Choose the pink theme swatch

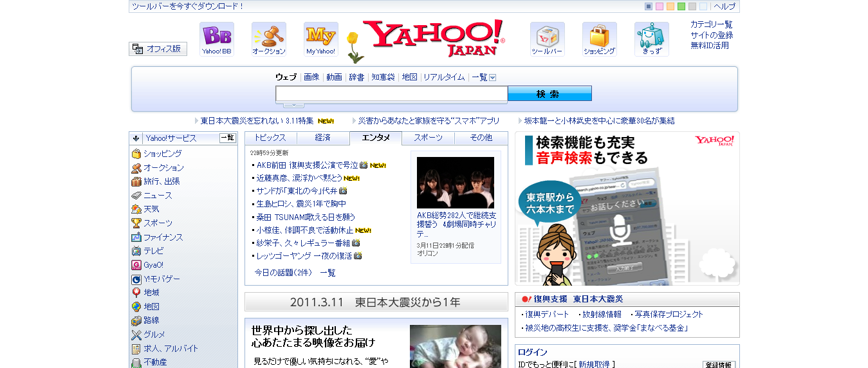[x=660, y=6]
